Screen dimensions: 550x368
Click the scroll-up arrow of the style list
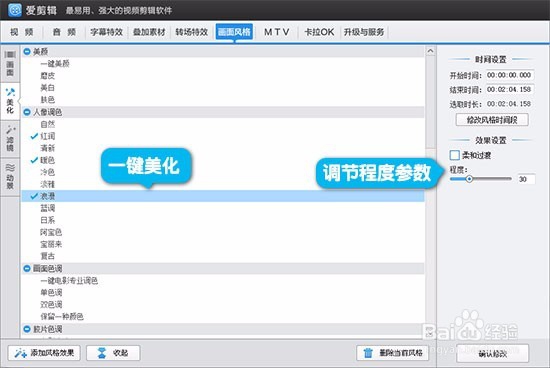click(x=430, y=51)
